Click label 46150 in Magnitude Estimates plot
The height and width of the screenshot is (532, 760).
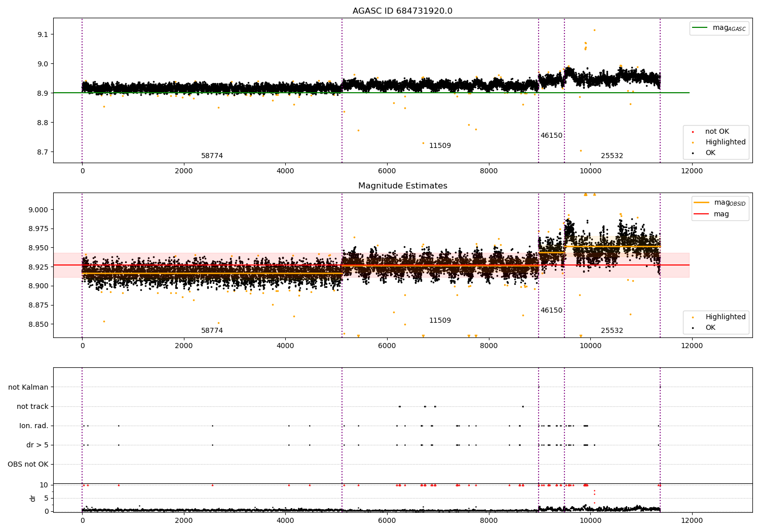551,311
